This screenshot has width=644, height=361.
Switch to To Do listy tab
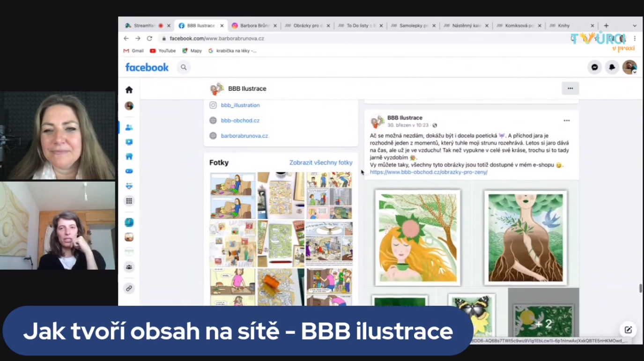click(360, 26)
